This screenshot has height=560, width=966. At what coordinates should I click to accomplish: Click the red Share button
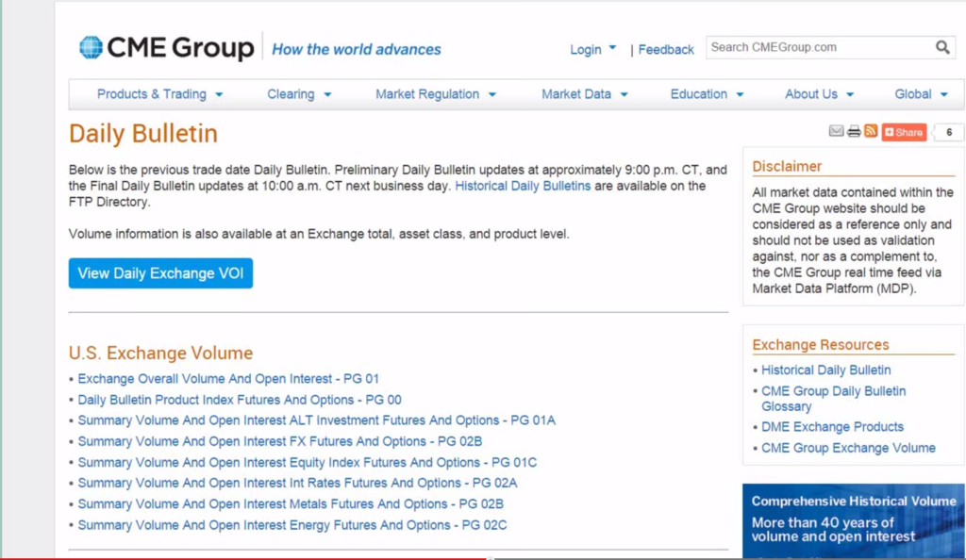(904, 132)
